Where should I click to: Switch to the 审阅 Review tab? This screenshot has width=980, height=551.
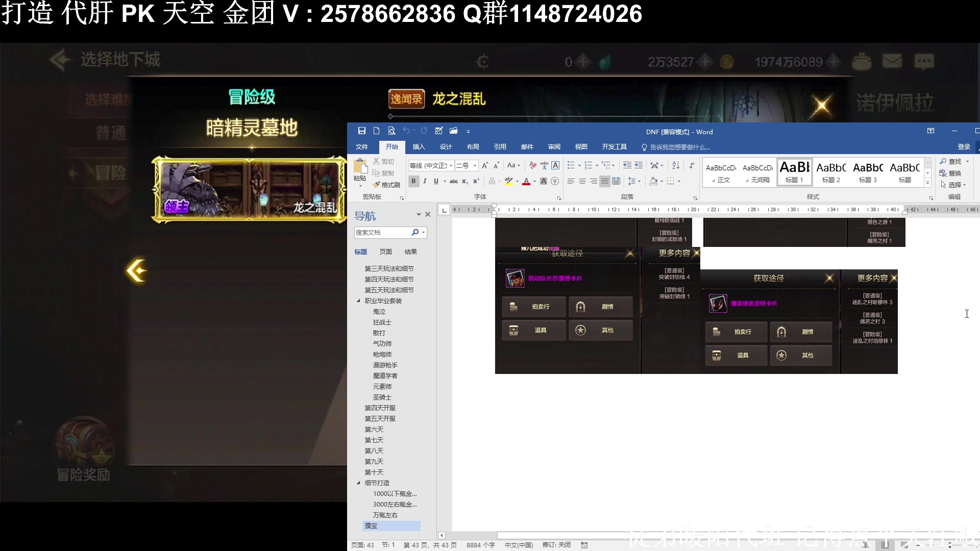[554, 147]
